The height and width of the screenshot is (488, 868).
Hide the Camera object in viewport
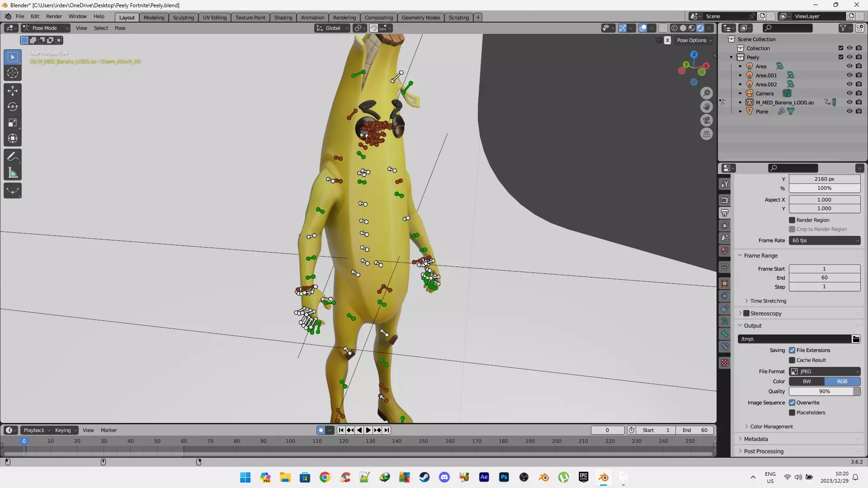(849, 93)
